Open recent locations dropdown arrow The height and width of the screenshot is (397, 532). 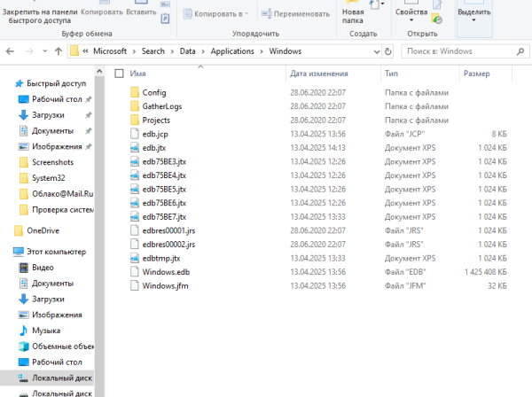pos(45,51)
